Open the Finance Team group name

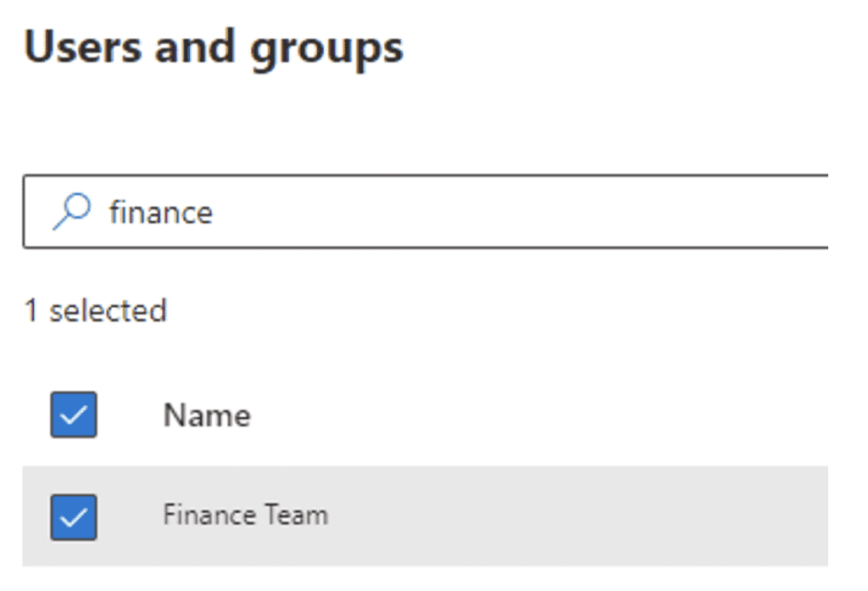(245, 516)
